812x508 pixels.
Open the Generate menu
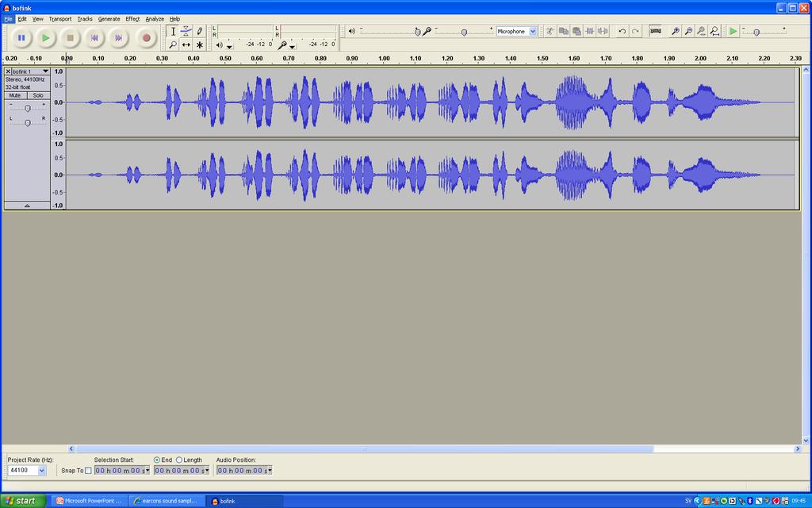(109, 19)
